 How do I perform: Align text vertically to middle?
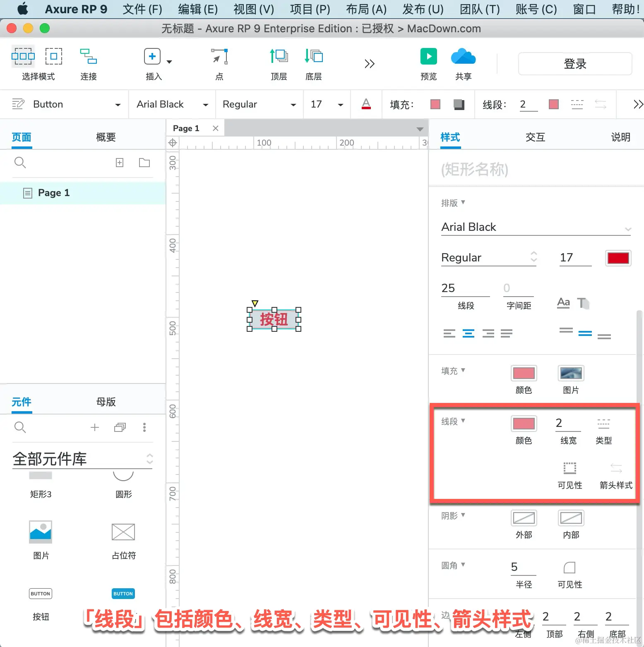click(585, 333)
